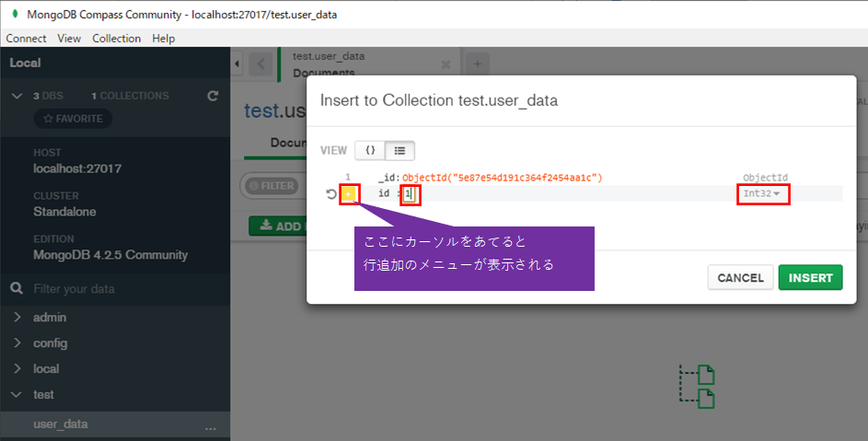Open the Connect menu
The image size is (868, 441).
click(x=26, y=39)
